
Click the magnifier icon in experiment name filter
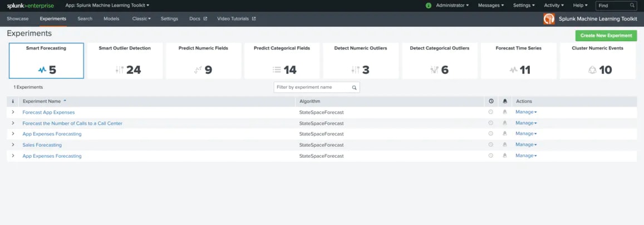tap(354, 87)
